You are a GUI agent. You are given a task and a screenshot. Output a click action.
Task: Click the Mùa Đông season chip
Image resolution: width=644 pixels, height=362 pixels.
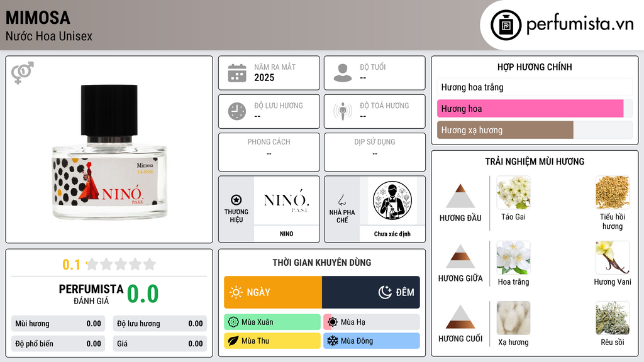pos(372,341)
